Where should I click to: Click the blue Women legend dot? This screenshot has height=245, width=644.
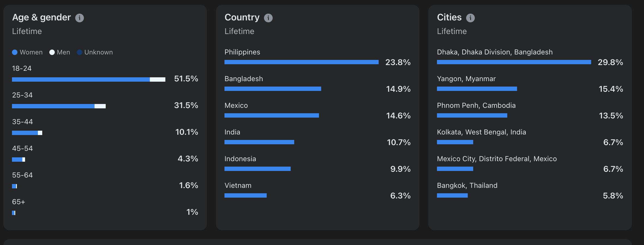tap(15, 52)
